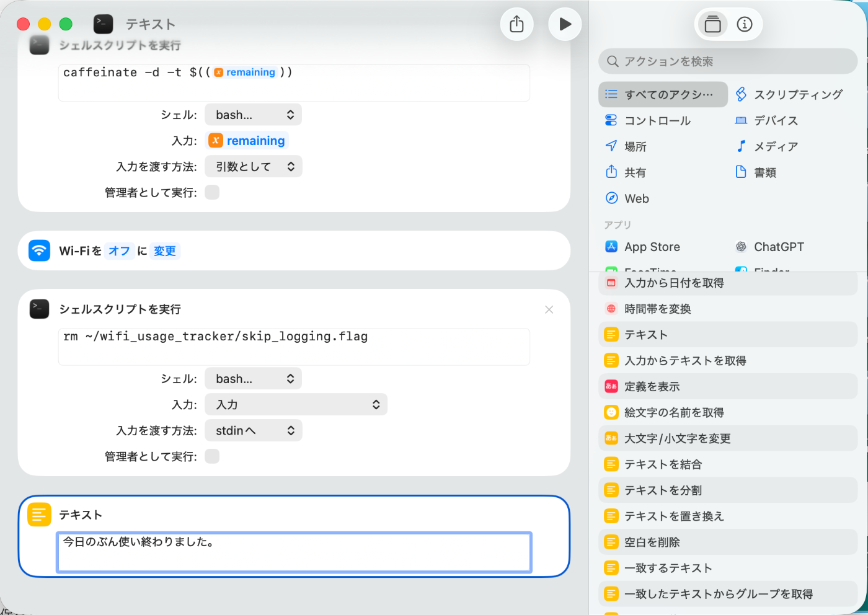Click the Share shortcut icon
Image resolution: width=868 pixels, height=615 pixels.
[516, 24]
